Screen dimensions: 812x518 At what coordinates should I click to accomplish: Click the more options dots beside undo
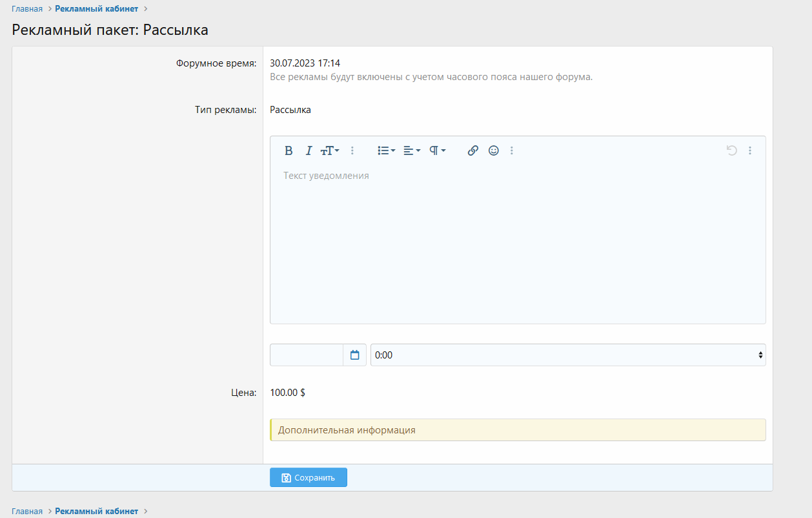pos(750,150)
